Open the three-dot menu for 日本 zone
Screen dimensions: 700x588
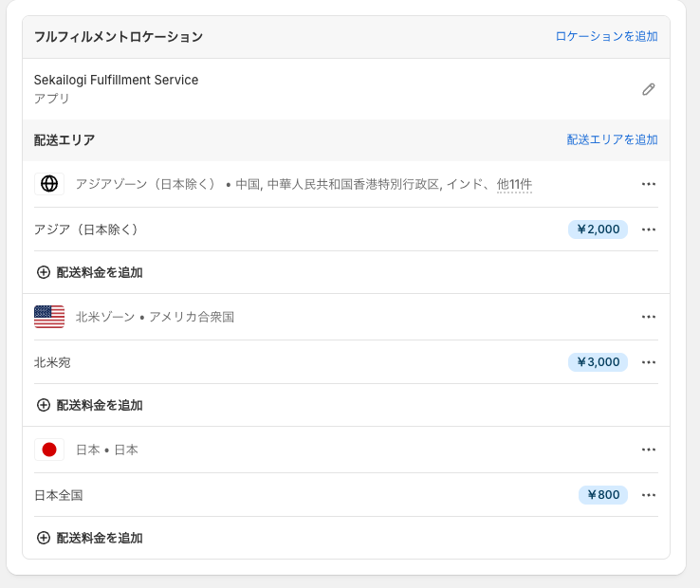pyautogui.click(x=649, y=450)
